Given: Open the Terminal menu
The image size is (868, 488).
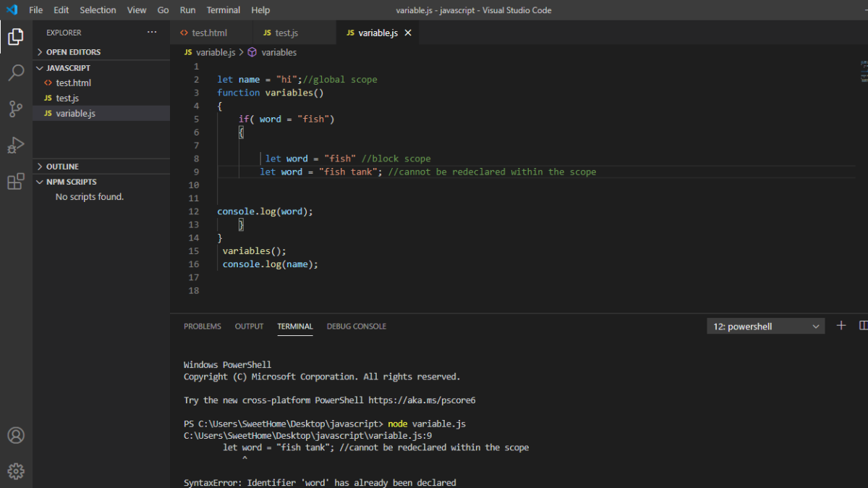Looking at the screenshot, I should pyautogui.click(x=223, y=9).
